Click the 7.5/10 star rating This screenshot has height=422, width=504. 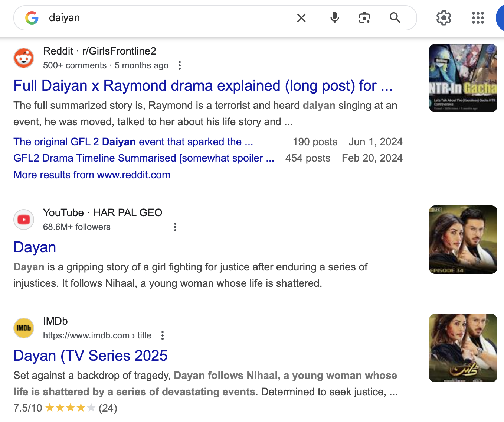(x=65, y=408)
